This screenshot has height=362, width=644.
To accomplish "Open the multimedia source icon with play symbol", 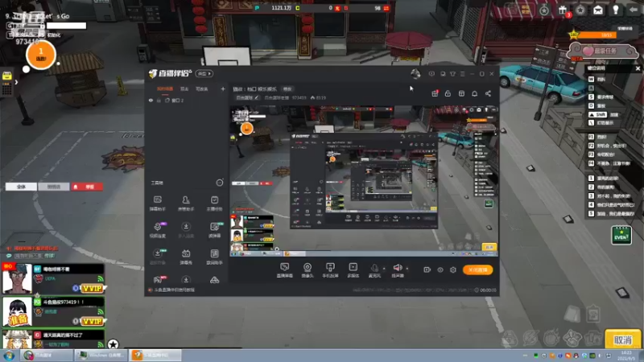I will click(x=353, y=267).
